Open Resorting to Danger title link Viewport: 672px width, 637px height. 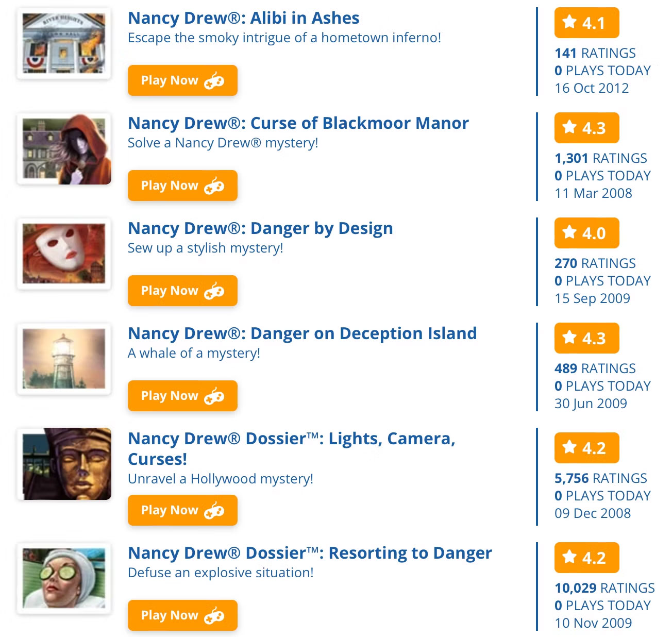click(x=310, y=553)
